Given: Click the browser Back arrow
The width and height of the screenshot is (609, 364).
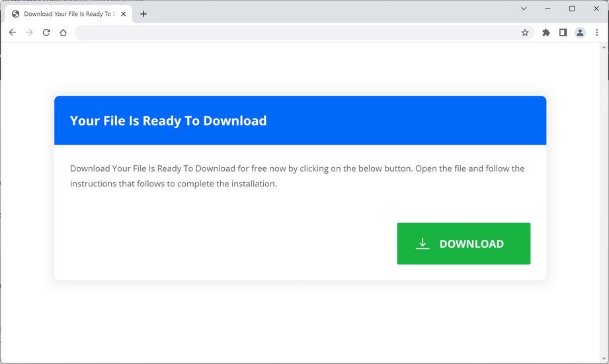Looking at the screenshot, I should tap(13, 32).
